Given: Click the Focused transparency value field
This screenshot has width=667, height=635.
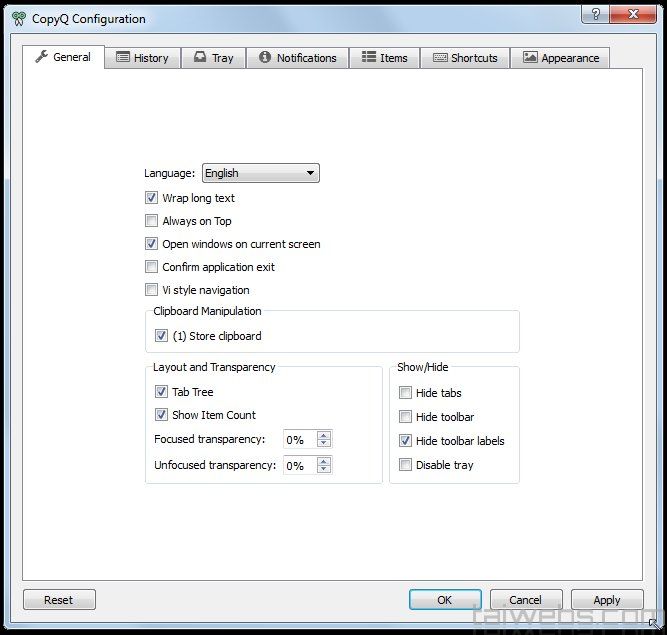Looking at the screenshot, I should pos(298,440).
